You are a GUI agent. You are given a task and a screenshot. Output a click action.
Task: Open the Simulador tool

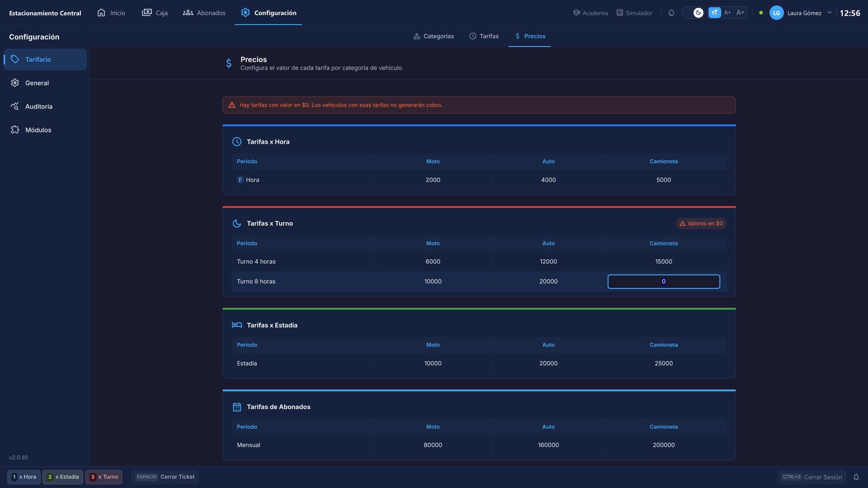(634, 12)
